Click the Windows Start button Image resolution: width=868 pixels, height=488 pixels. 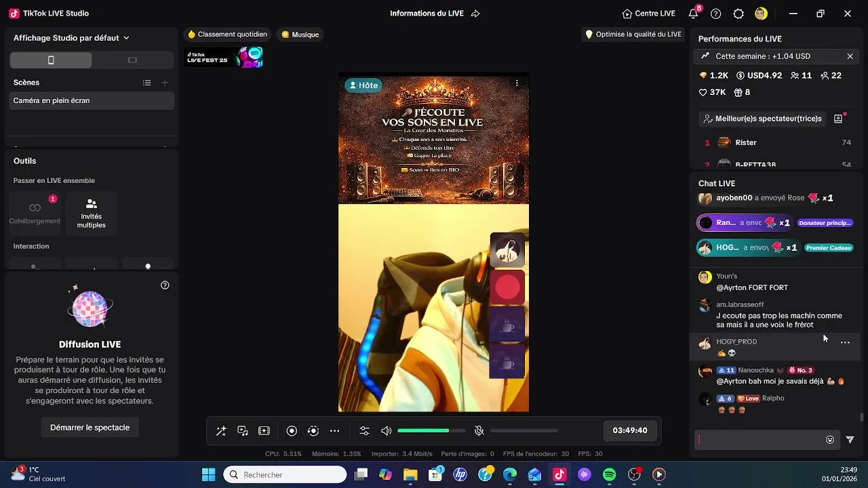pos(208,474)
